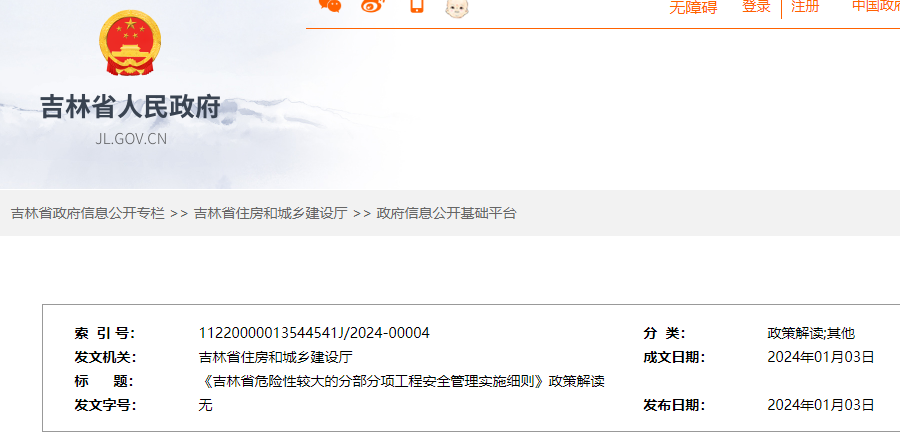
Task: Open 吉林省住房和城乡建设厅 in the breadcrumb
Action: click(x=271, y=213)
